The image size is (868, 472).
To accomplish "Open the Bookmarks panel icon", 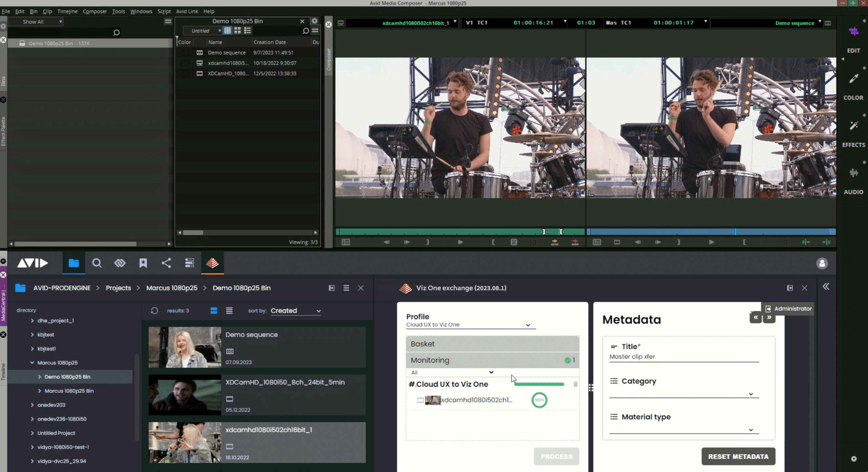I will click(143, 263).
